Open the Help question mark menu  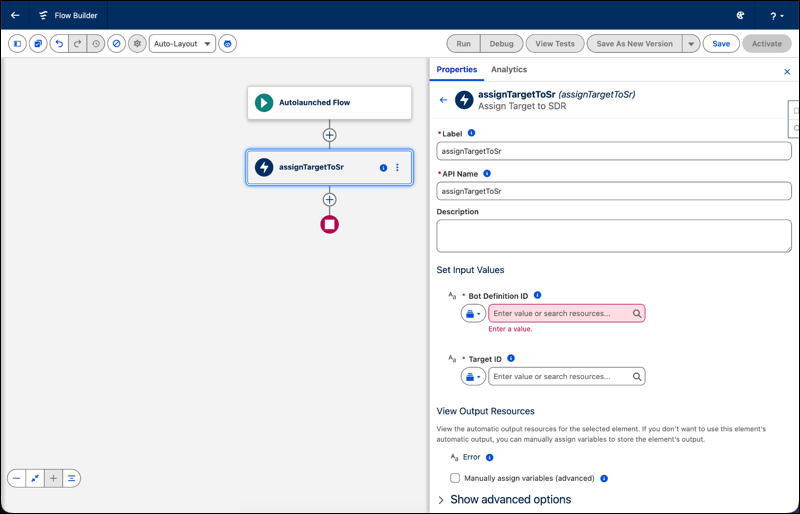(777, 16)
